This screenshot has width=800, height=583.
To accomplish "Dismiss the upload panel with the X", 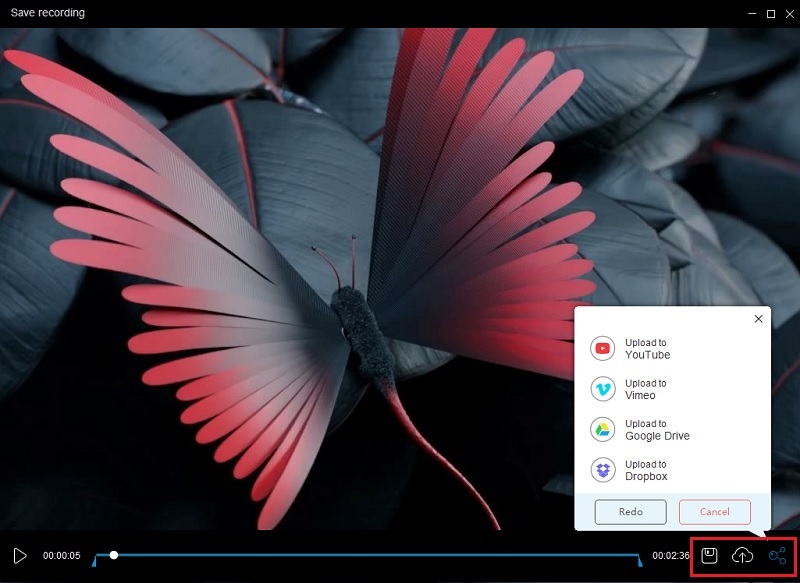I will coord(758,318).
